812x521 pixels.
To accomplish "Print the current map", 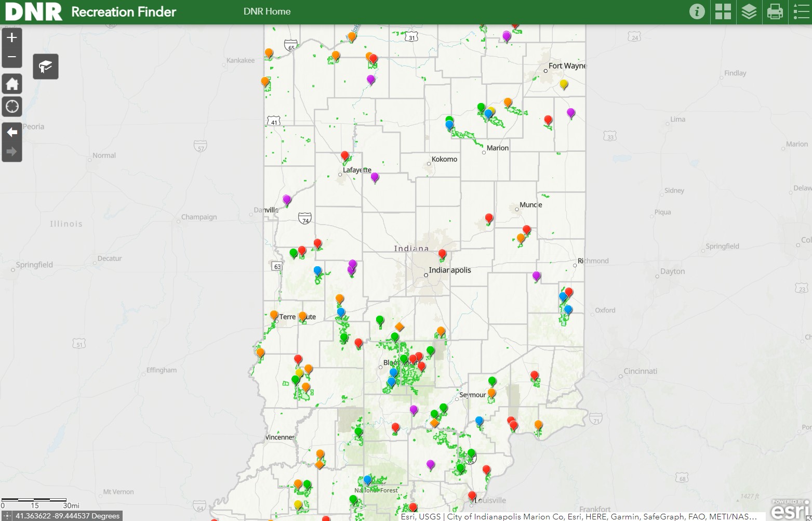I will coord(775,11).
